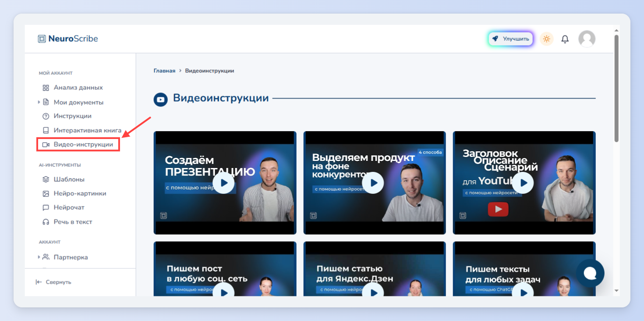Click the Речь в текст headphones icon
This screenshot has width=644, height=321.
tap(46, 222)
